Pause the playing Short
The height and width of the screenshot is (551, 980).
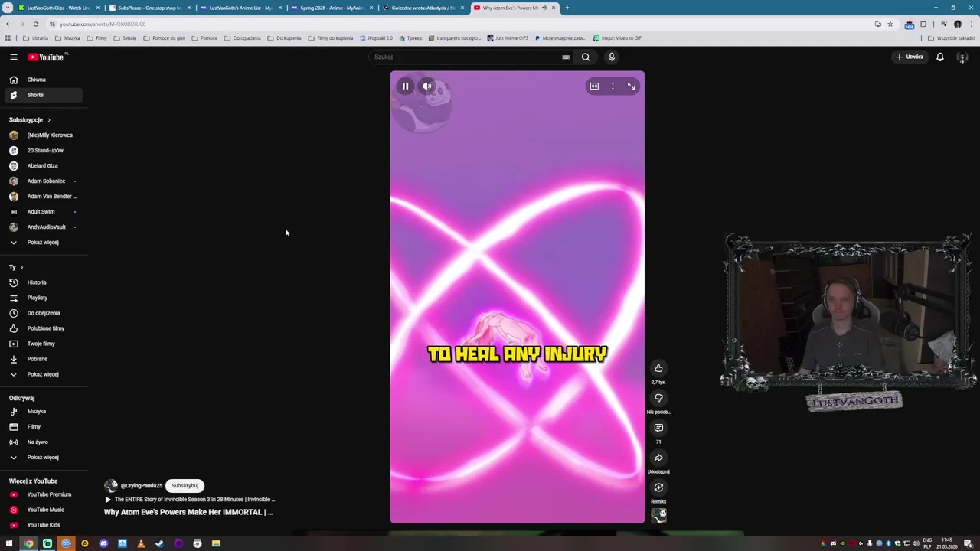(x=405, y=86)
